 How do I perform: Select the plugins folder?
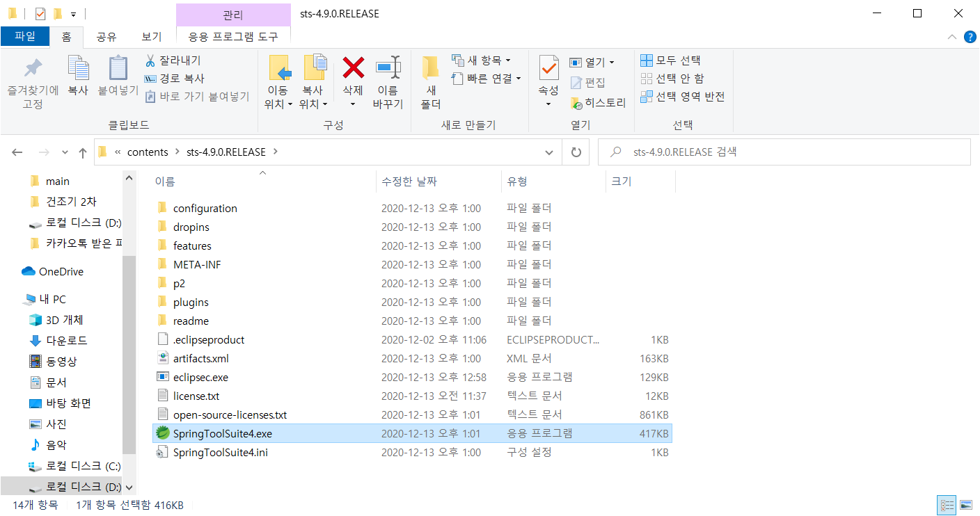tap(191, 302)
